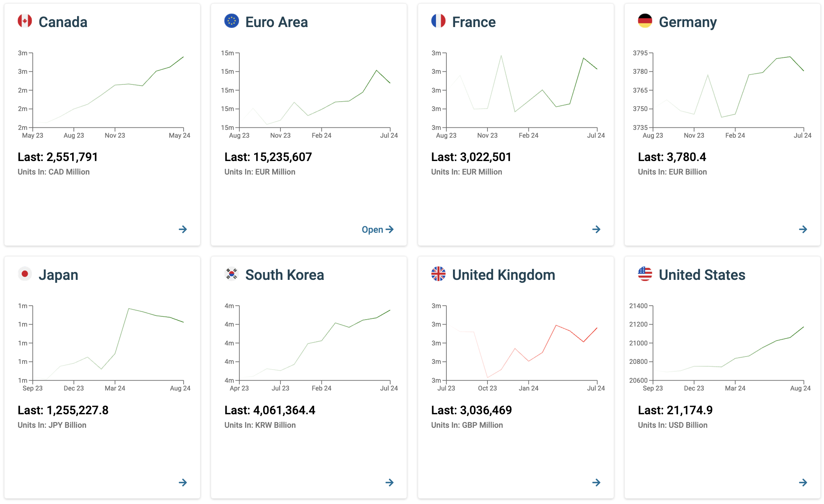Click the arrow on the Japan card

tap(183, 483)
